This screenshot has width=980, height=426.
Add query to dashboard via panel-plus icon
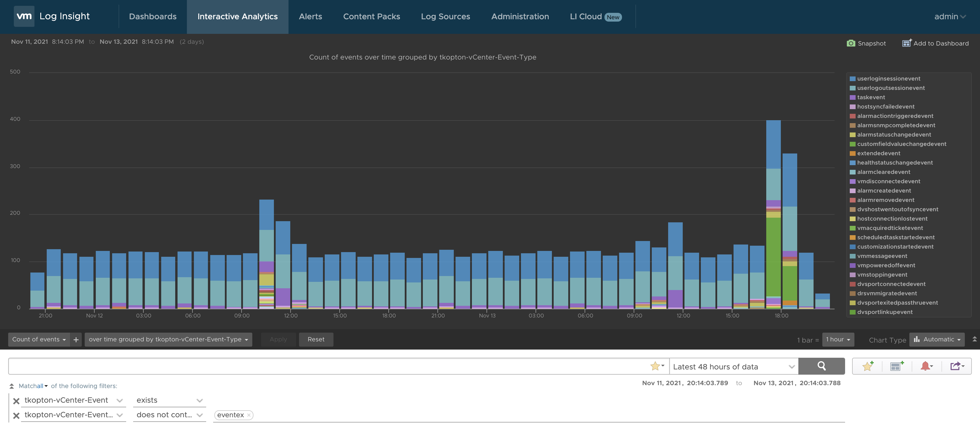click(x=897, y=366)
